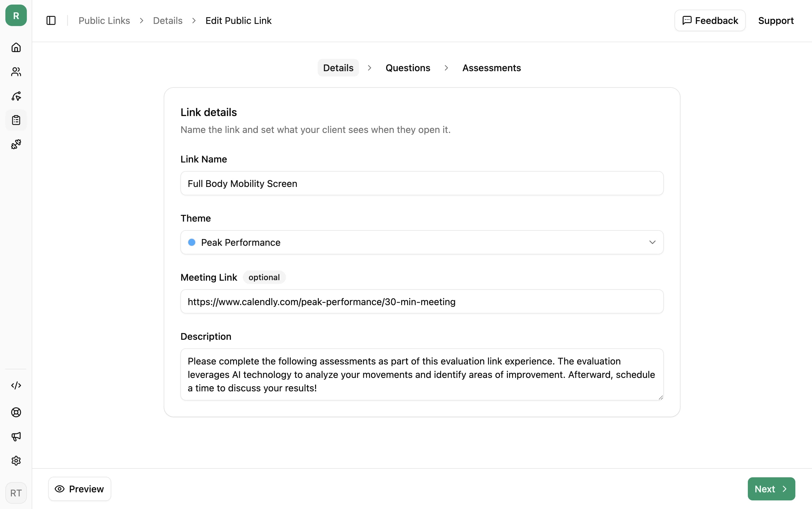Click the Theme label
The width and height of the screenshot is (812, 509).
(195, 218)
